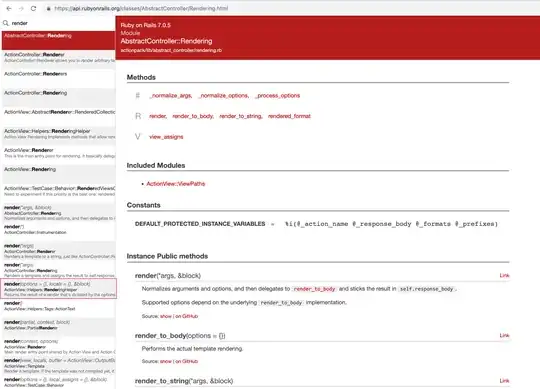Click the Link anchor for render_to_body
The image size is (540, 389).
[504, 335]
